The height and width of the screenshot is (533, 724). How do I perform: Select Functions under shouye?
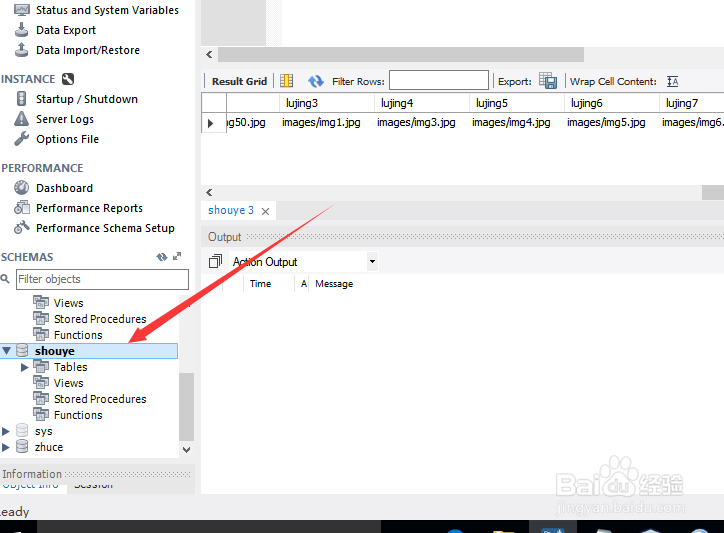click(x=78, y=415)
